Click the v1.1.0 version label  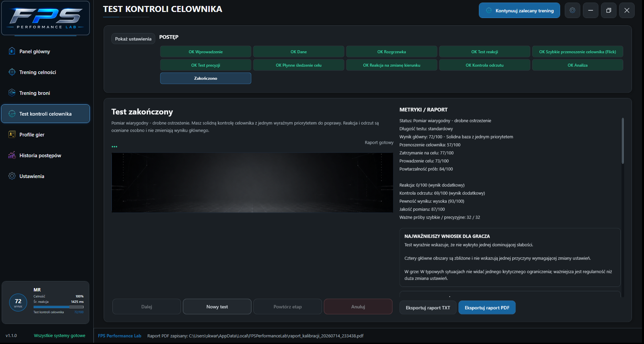pos(11,336)
